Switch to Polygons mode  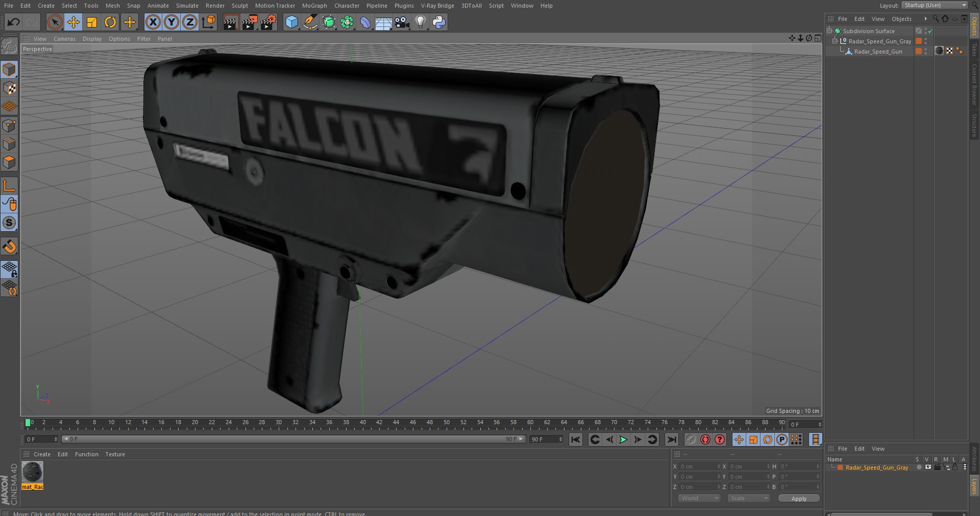click(9, 162)
